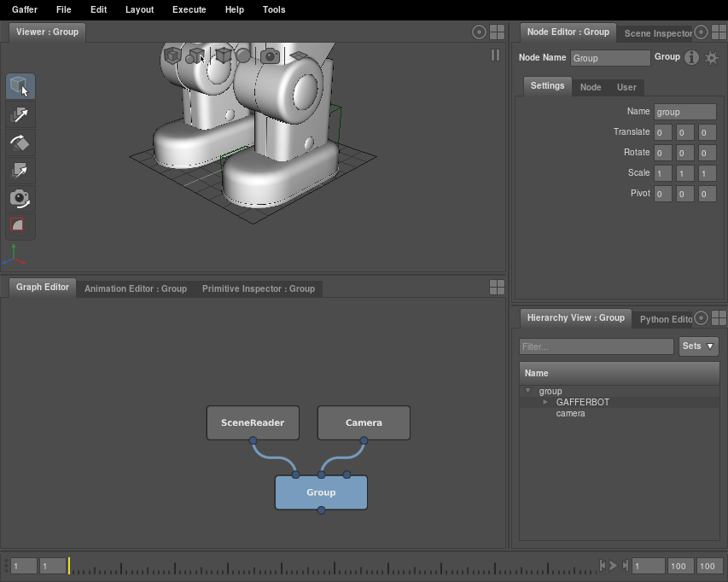
Task: Expand the GAFFERBOT row in the hierarchy
Action: 545,402
